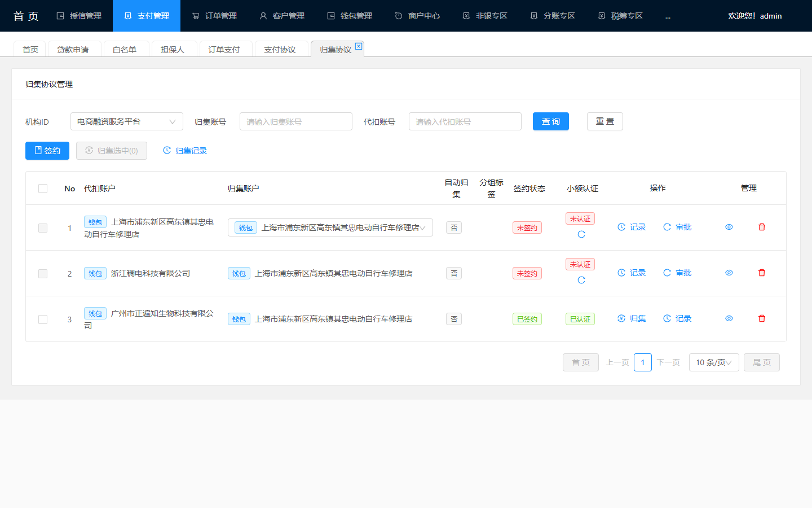
Task: Click the 归集协议管理 panel title
Action: pos(49,84)
